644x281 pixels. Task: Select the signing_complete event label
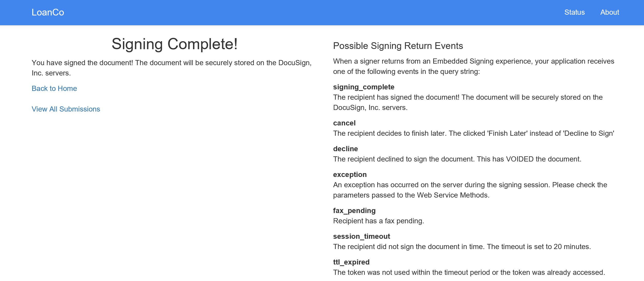(364, 87)
